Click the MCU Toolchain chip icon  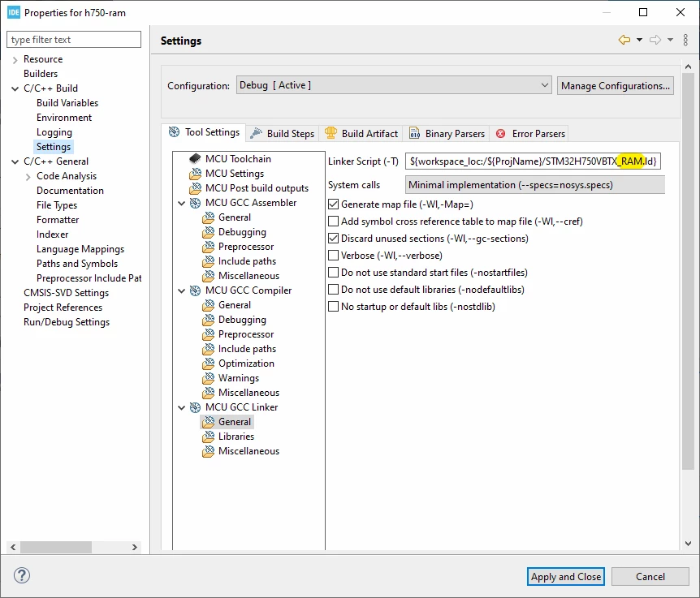point(195,159)
